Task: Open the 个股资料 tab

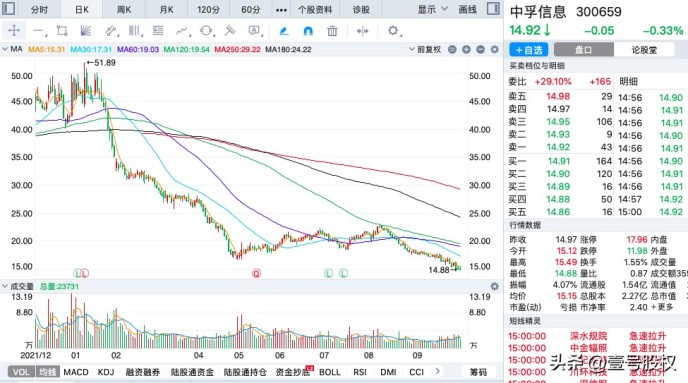Action: (315, 9)
